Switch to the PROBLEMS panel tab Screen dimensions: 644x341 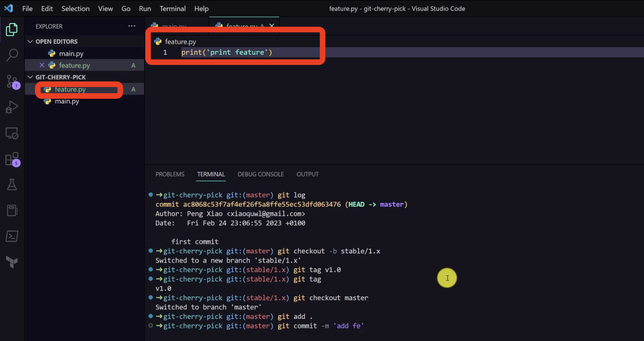coord(170,174)
